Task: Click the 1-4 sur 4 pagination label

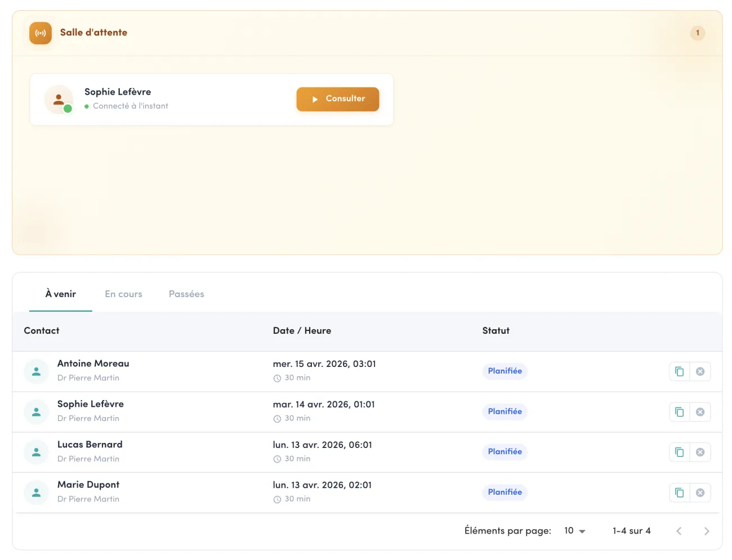Action: click(x=632, y=531)
